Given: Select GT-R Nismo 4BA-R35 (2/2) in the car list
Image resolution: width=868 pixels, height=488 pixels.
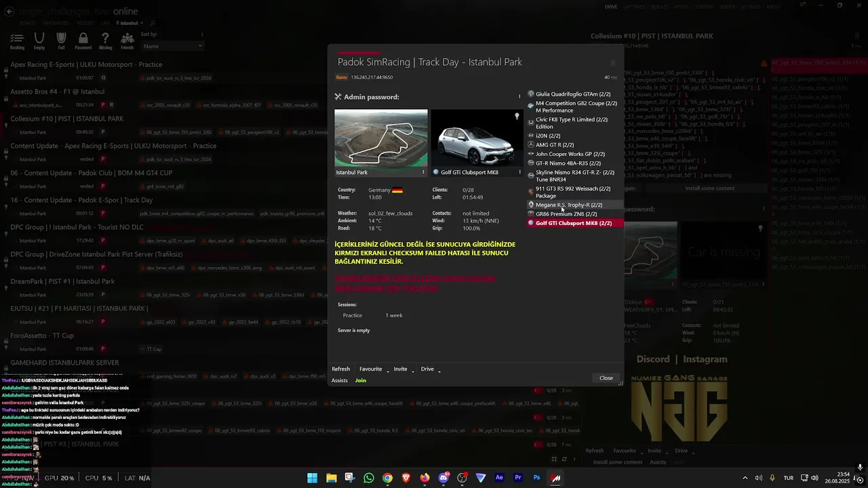Looking at the screenshot, I should click(574, 163).
